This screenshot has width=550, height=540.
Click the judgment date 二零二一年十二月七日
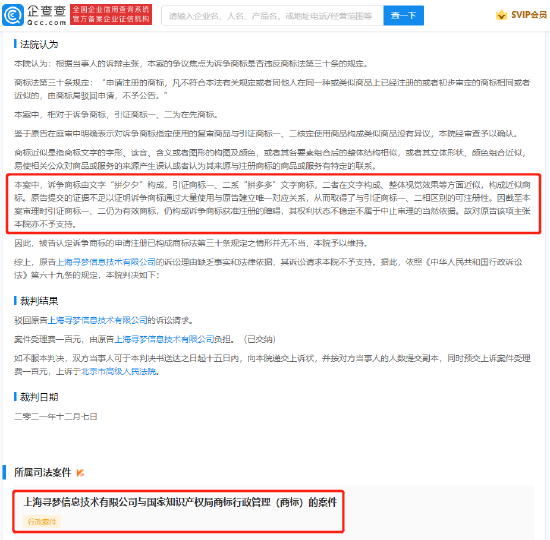tap(56, 416)
